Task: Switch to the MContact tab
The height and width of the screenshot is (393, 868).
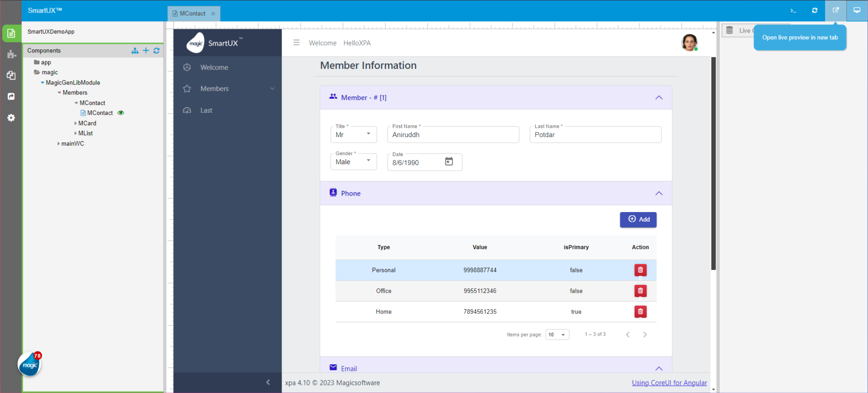Action: click(x=192, y=14)
